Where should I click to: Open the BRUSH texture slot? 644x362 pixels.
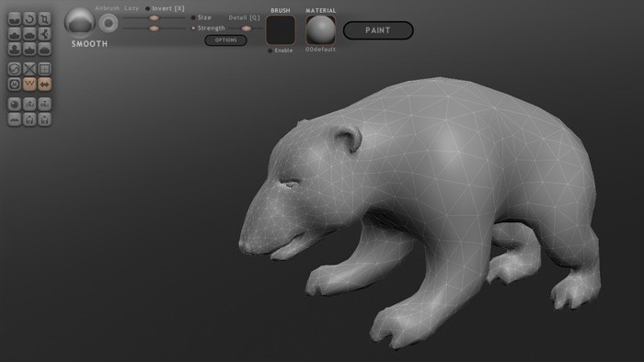pyautogui.click(x=281, y=30)
